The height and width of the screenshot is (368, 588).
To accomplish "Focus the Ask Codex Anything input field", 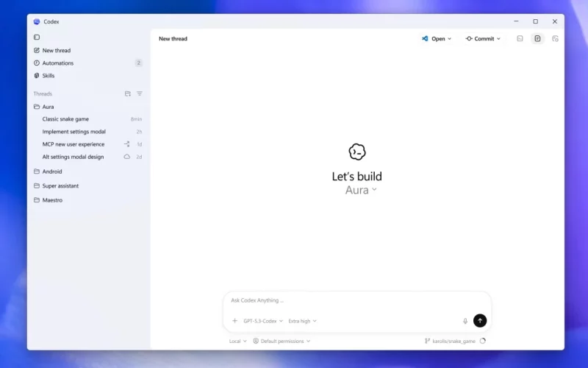I will [345, 300].
